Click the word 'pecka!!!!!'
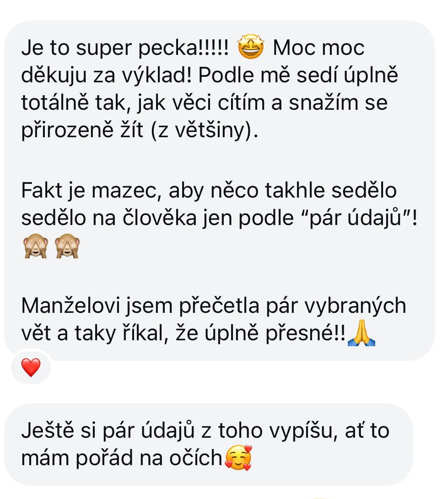448x499 pixels. (x=184, y=48)
